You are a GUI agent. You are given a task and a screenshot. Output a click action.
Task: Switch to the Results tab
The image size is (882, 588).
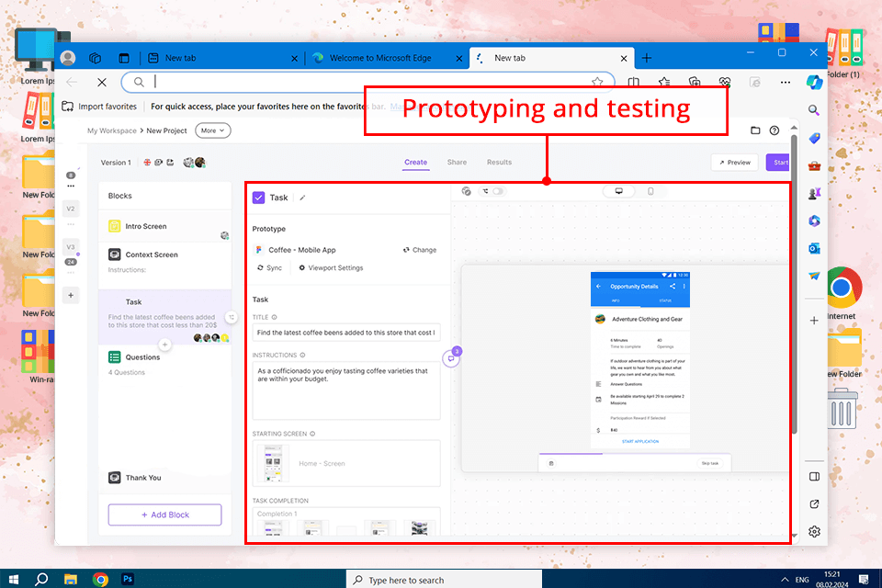tap(500, 162)
